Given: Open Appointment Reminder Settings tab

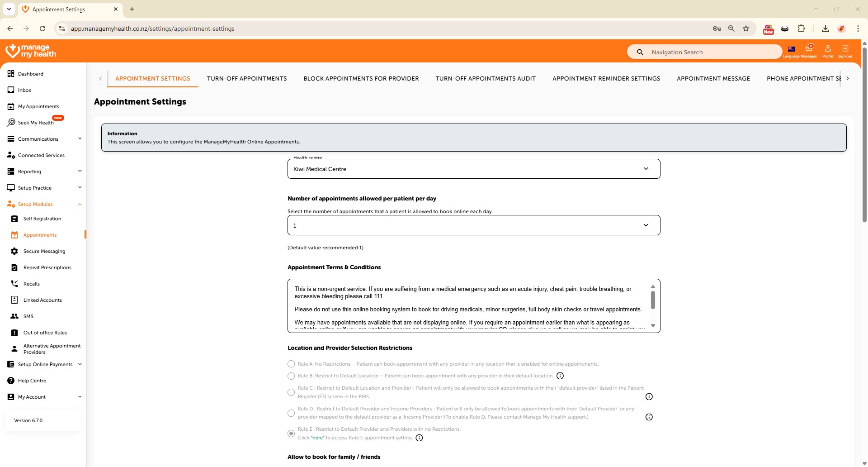Looking at the screenshot, I should pos(606,79).
